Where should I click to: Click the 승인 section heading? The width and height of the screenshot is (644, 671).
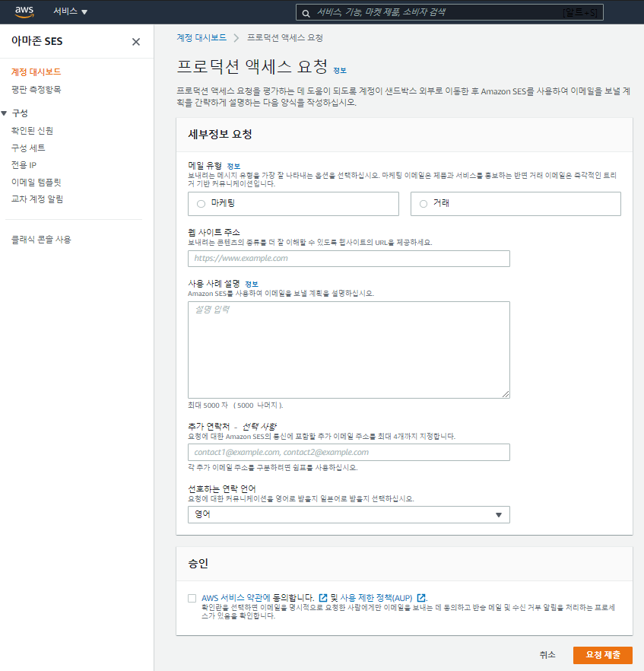[x=198, y=564]
